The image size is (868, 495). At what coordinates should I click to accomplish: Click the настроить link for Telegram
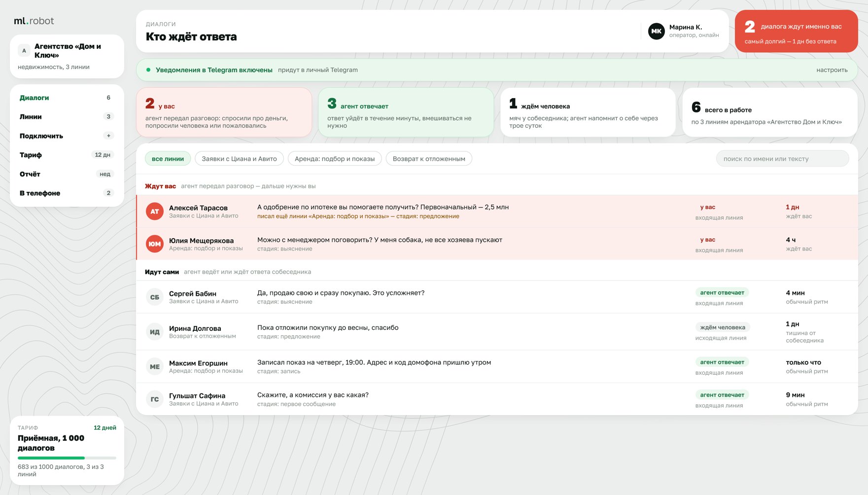(832, 70)
